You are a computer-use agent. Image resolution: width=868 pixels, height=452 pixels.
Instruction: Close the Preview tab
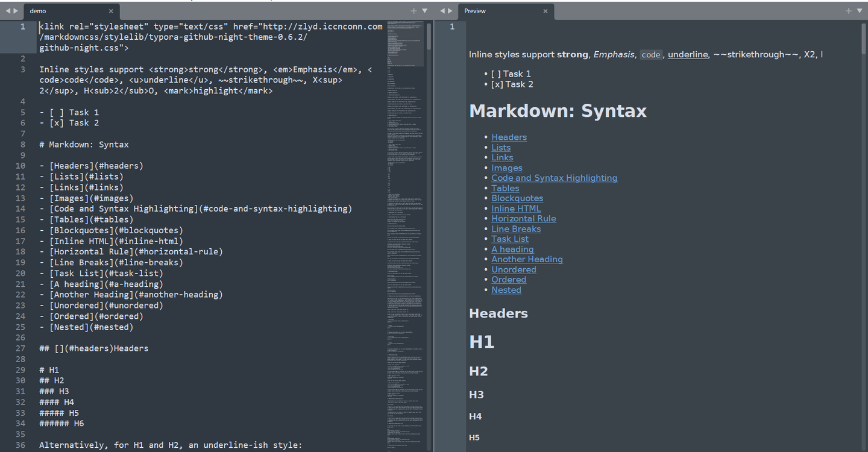(546, 11)
